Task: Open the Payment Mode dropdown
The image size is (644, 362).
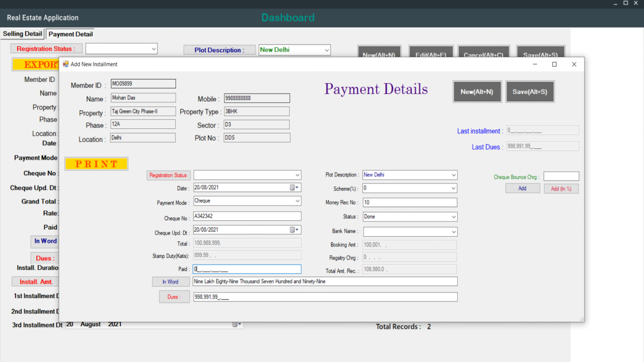Action: [297, 201]
